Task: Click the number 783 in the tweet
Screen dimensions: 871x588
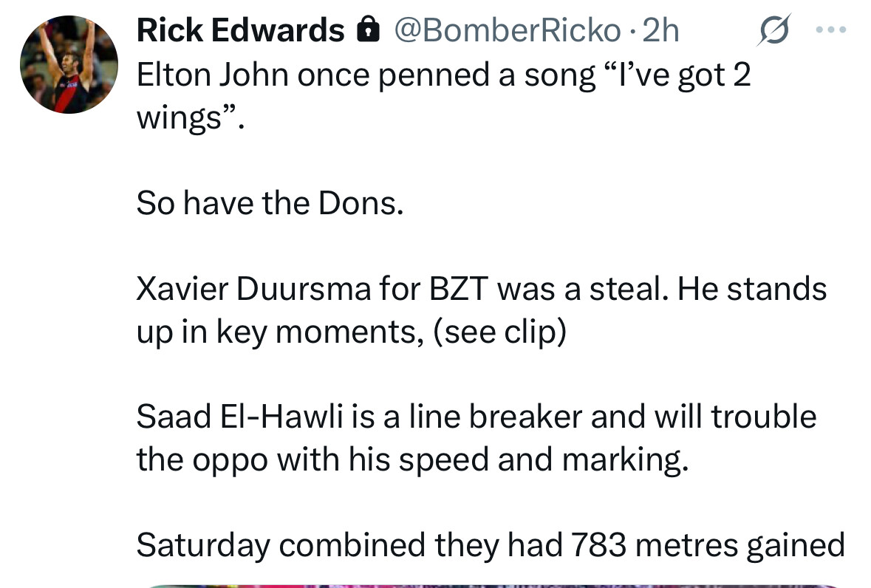Action: click(x=599, y=545)
